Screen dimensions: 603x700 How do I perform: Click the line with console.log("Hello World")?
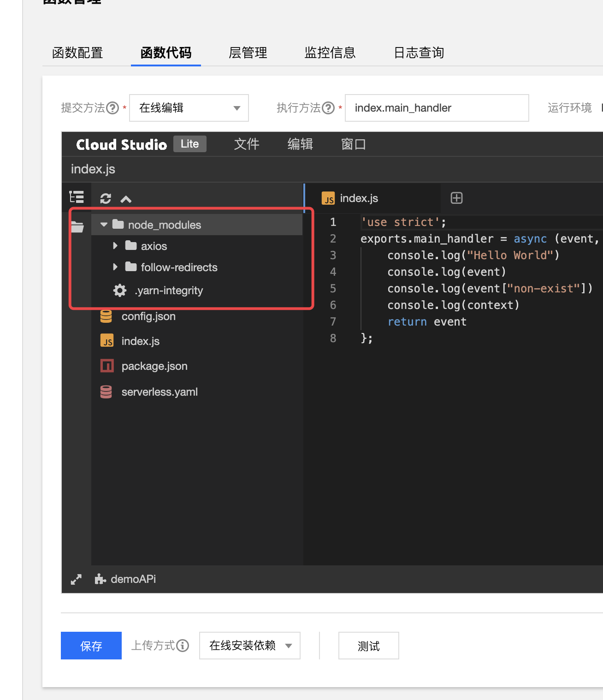click(473, 255)
